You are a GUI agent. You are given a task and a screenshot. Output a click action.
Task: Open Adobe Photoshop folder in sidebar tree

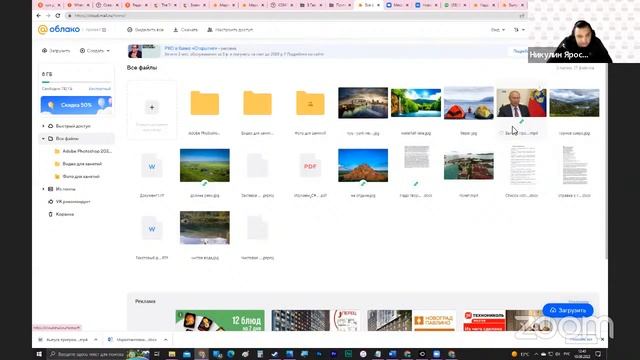[83, 151]
